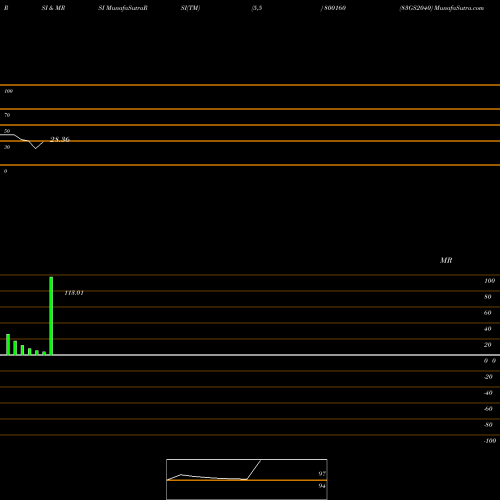Click the -20 label on MR axis
Image resolution: width=500 pixels, height=500 pixels.
(x=488, y=377)
